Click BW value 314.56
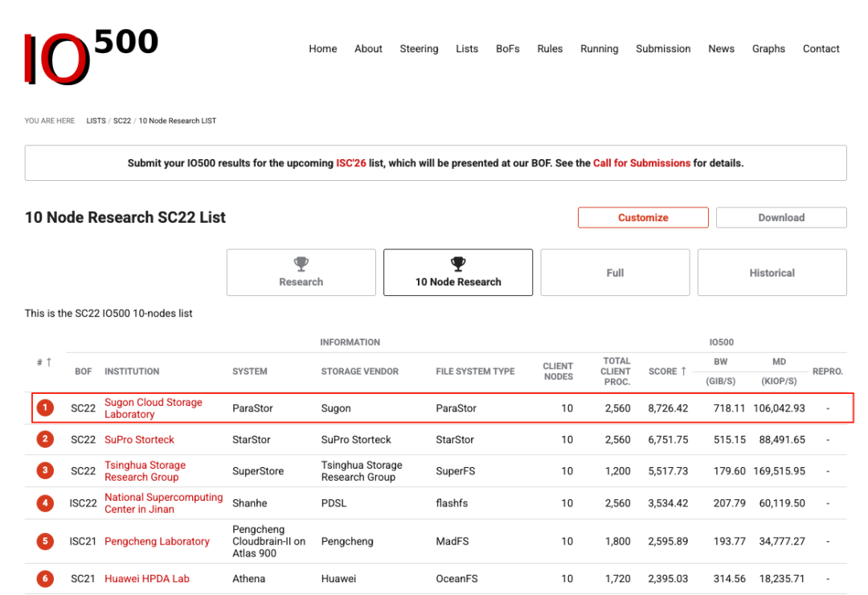This screenshot has width=868, height=595. [x=729, y=578]
